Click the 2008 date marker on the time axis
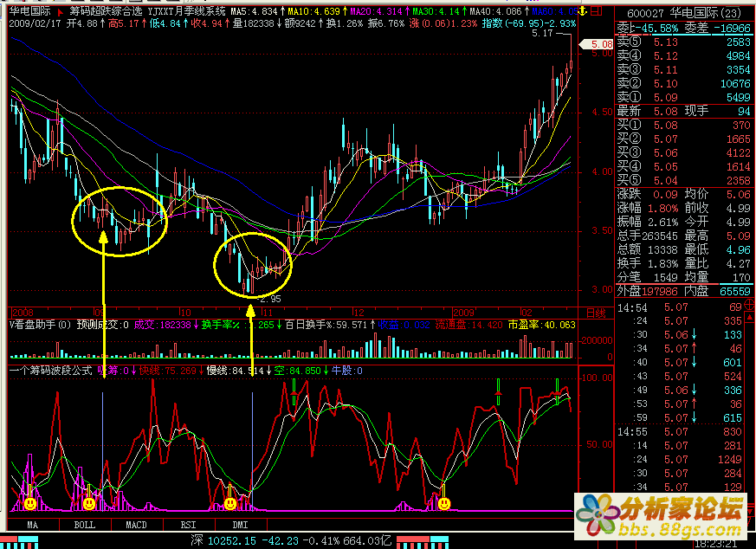Image resolution: width=756 pixels, height=549 pixels. (x=23, y=313)
